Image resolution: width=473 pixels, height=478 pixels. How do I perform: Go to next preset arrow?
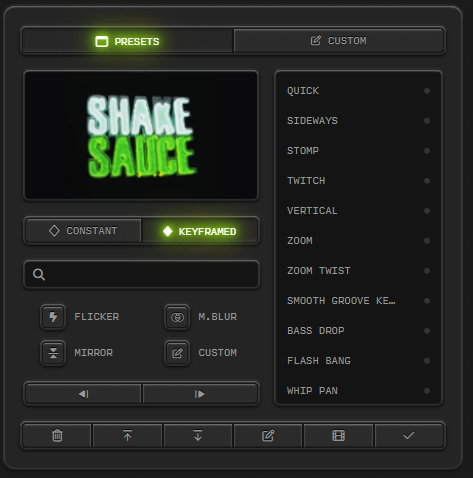point(200,394)
